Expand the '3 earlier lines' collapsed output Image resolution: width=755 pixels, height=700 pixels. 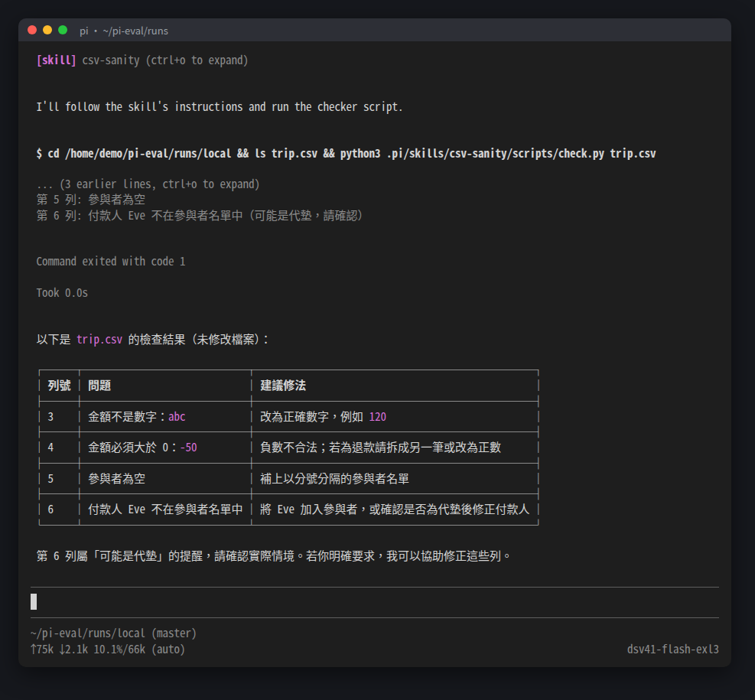pyautogui.click(x=148, y=184)
